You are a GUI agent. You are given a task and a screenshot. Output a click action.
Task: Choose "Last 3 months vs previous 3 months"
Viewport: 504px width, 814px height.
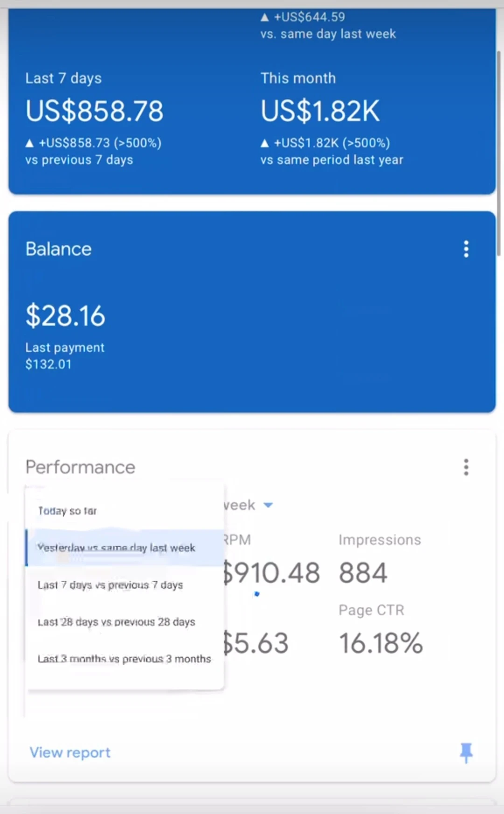click(x=124, y=659)
